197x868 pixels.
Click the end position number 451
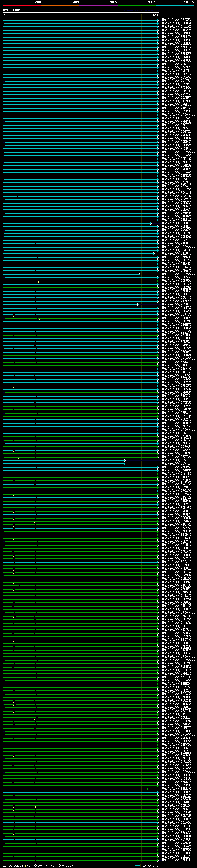click(x=155, y=15)
